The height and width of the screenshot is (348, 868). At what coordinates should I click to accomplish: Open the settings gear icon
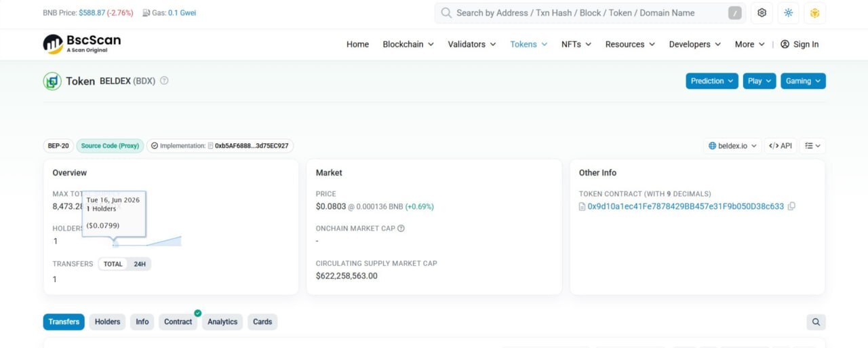pos(762,13)
